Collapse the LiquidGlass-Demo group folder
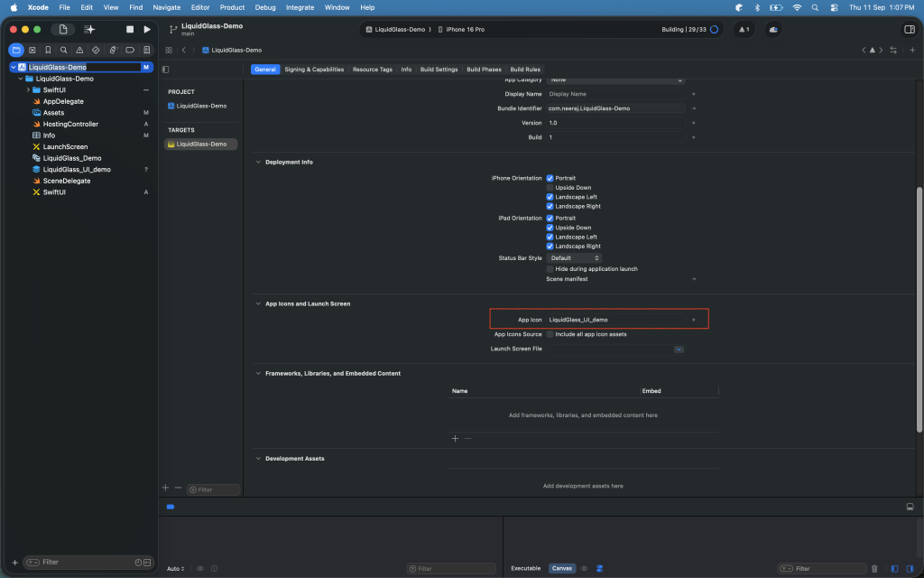This screenshot has width=924, height=578. pyautogui.click(x=21, y=79)
